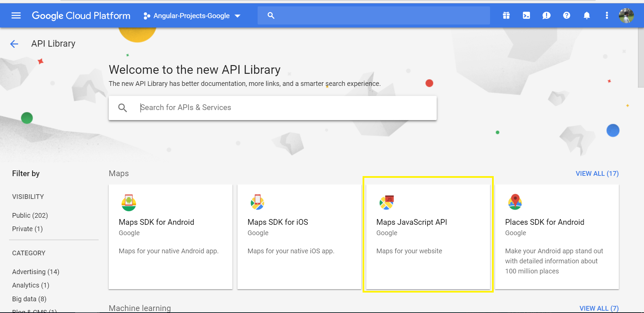Click the Maps JavaScript API icon

click(387, 202)
